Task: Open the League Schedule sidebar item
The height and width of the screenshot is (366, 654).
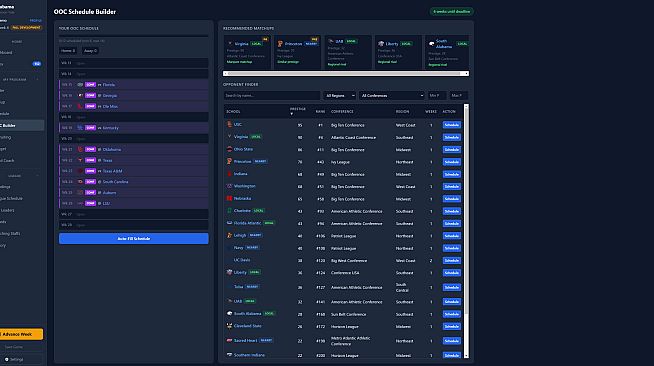Action: pyautogui.click(x=12, y=198)
